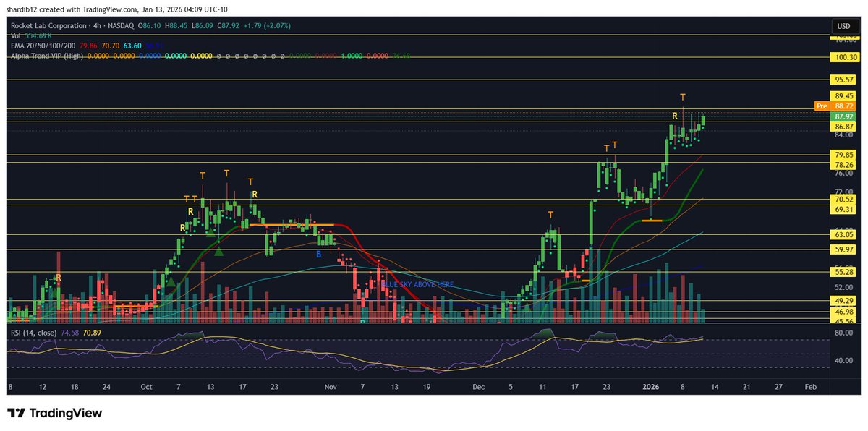This screenshot has height=431, width=868.
Task: Click the 74.58 RSI value
Action: [x=71, y=333]
